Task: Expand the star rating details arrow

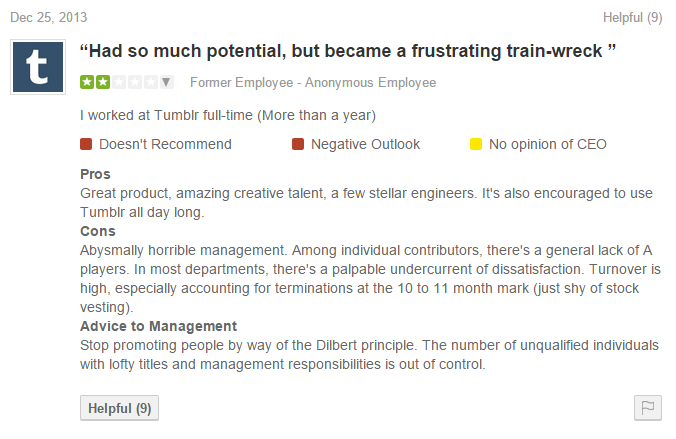Action: point(167,82)
